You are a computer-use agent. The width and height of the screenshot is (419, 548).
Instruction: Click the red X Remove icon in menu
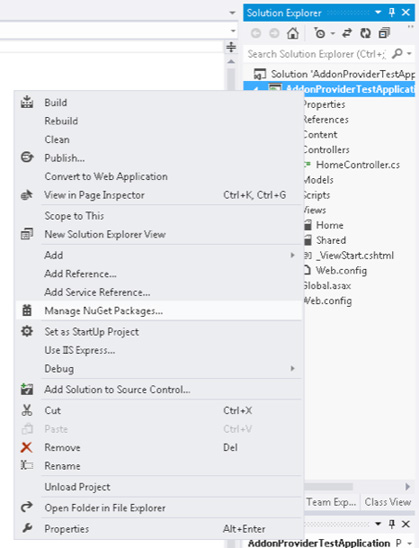(x=27, y=447)
